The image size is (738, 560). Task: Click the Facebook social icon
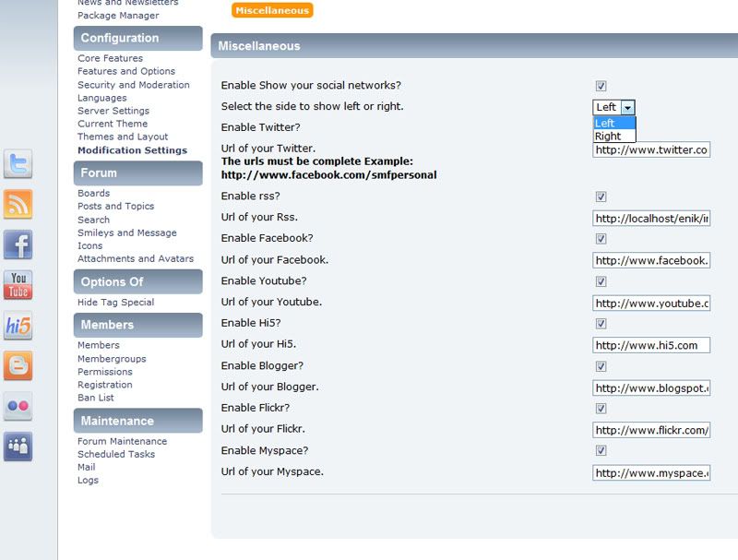pos(18,244)
